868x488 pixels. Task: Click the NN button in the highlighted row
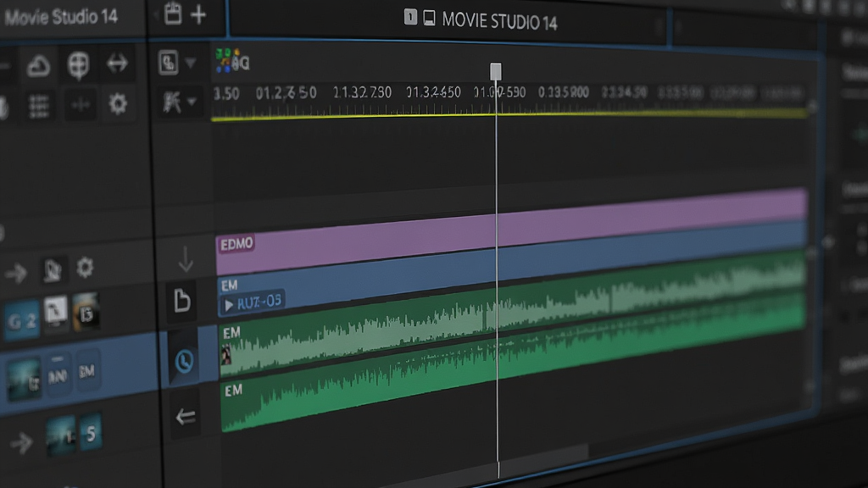[x=58, y=374]
